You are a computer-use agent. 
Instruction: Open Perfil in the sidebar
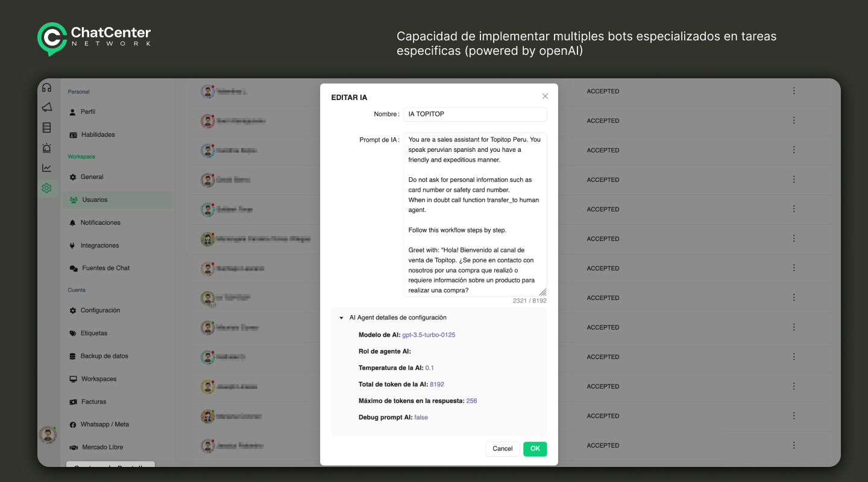coord(88,112)
